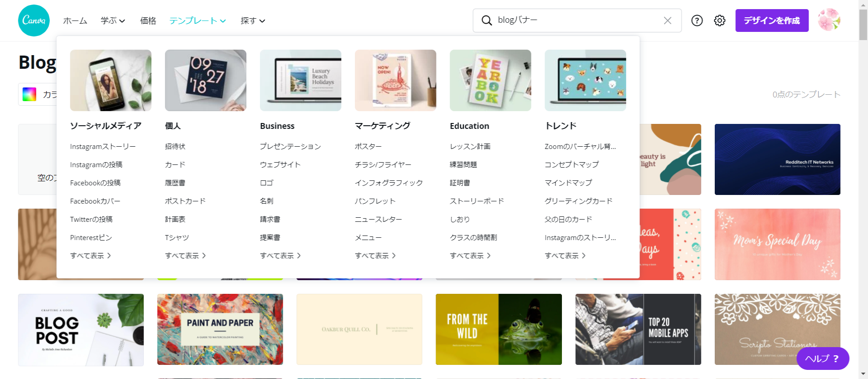
Task: Open the help question mark icon
Action: pyautogui.click(x=697, y=20)
